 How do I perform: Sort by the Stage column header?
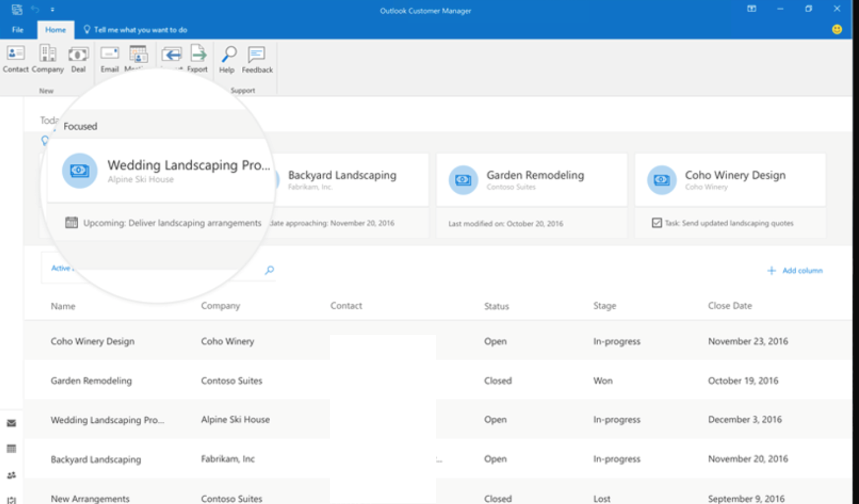(x=605, y=306)
